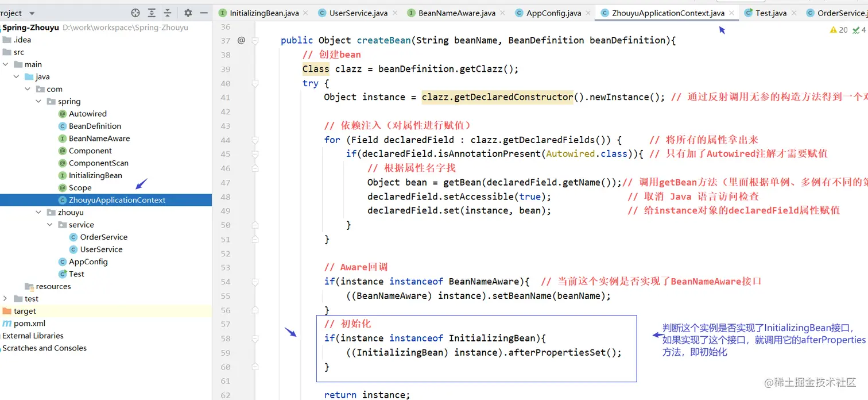This screenshot has height=400, width=868.
Task: Fold the try block at line 40
Action: click(255, 83)
